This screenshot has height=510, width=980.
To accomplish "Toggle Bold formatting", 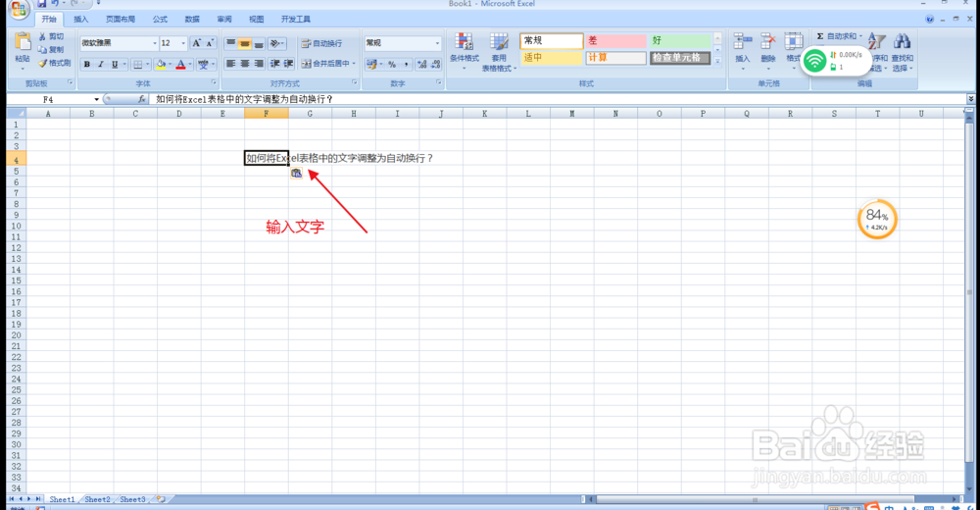I will coord(87,64).
